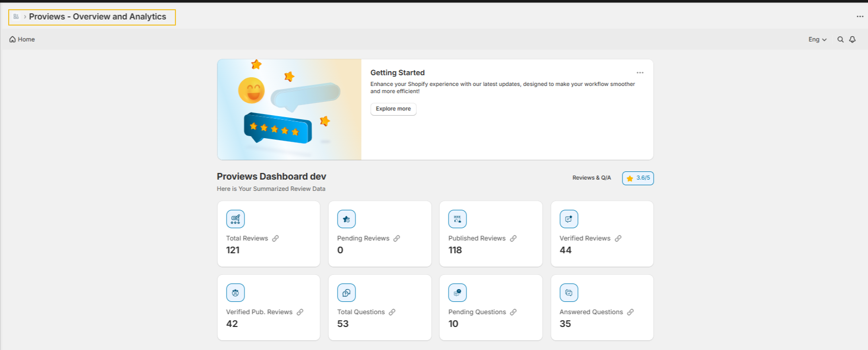Click the Answered Questions card icon
This screenshot has height=350, width=868.
[569, 293]
